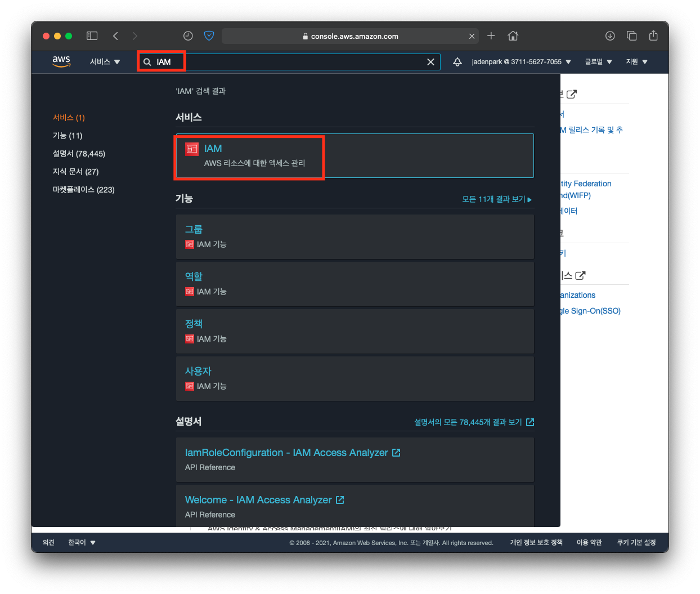700x594 pixels.
Task: Click external link icon beside IamRoleConfiguration
Action: 396,453
